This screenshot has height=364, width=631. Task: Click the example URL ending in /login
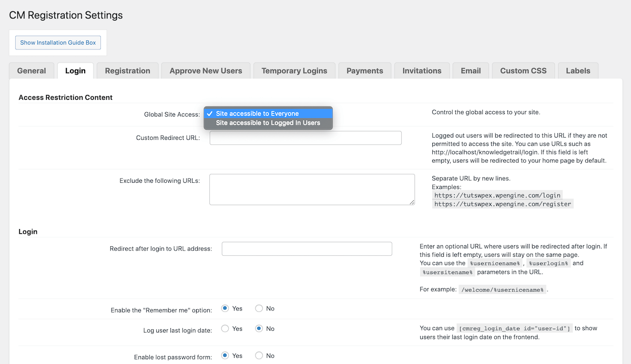click(x=497, y=195)
